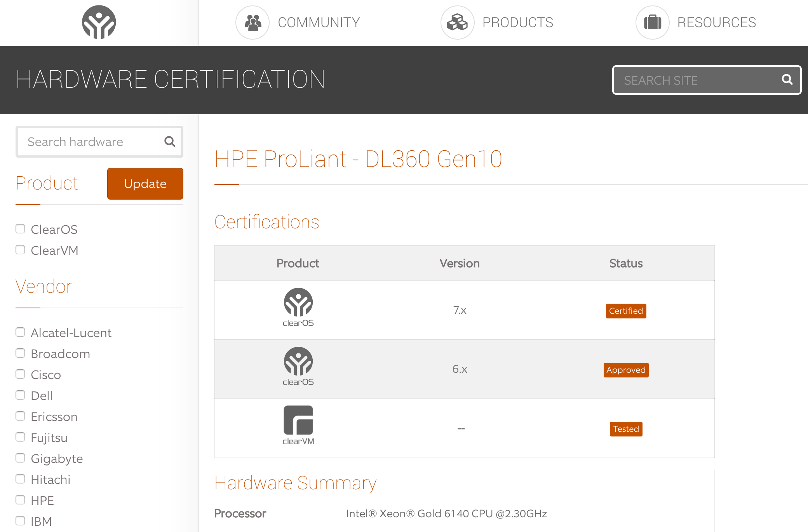Screen dimensions: 808x532
Task: Open the RESOURCES menu
Action: (x=717, y=23)
